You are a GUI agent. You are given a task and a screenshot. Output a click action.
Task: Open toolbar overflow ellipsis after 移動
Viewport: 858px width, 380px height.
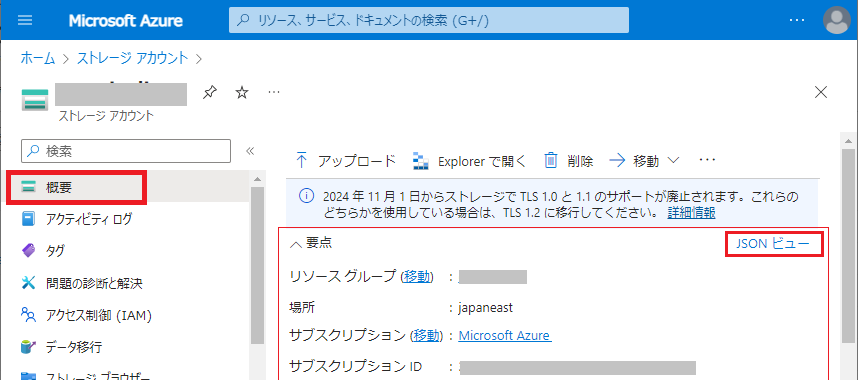pyautogui.click(x=708, y=160)
